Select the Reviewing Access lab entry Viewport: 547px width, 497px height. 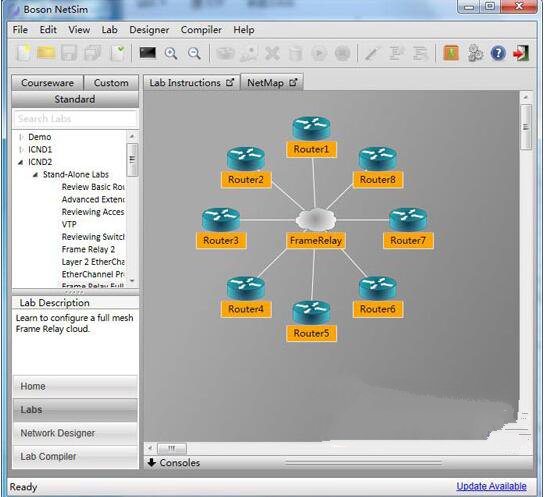coord(93,212)
